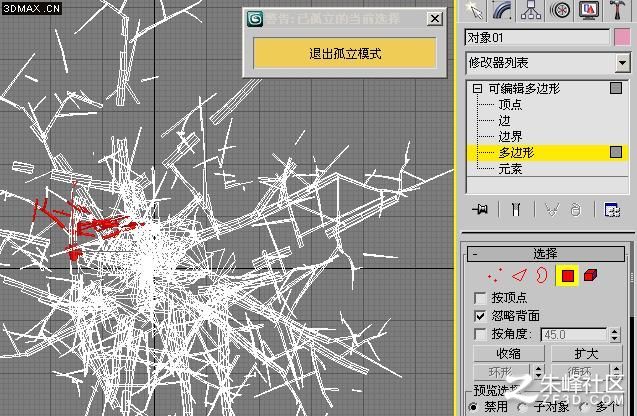Click gray square on 多边形 row
Image resolution: width=637 pixels, height=416 pixels.
[x=616, y=152]
